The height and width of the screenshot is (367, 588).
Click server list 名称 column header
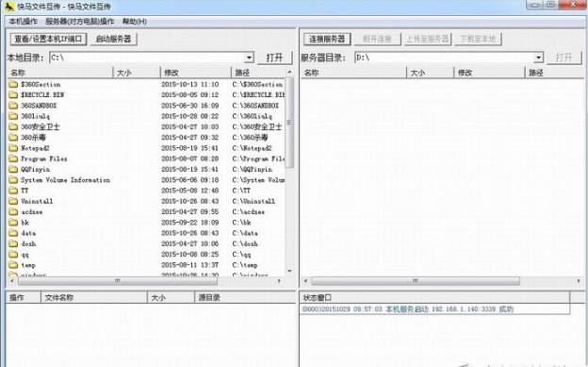point(353,73)
